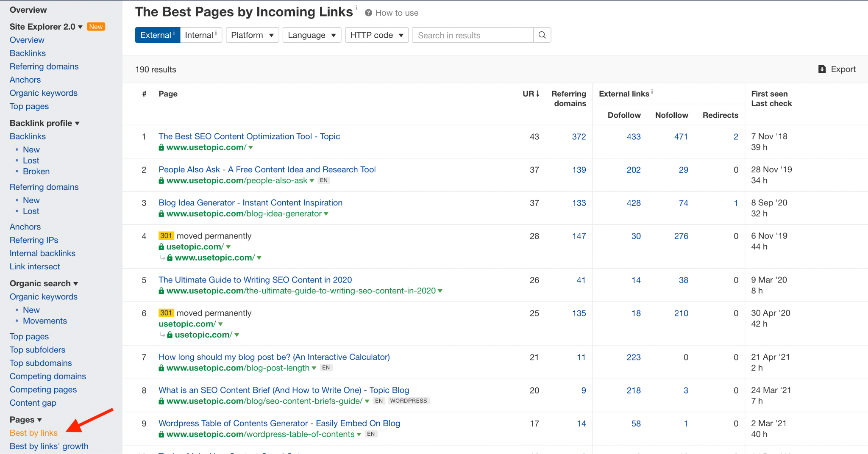Go to Competing domains in sidebar
The image size is (868, 454).
pos(47,376)
